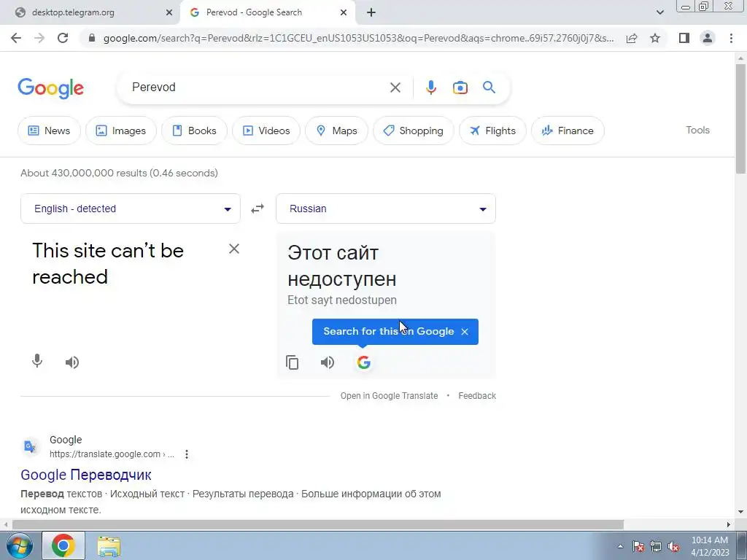Click the Action Center flag tray icon
Viewport: 747px width, 560px height.
(638, 547)
